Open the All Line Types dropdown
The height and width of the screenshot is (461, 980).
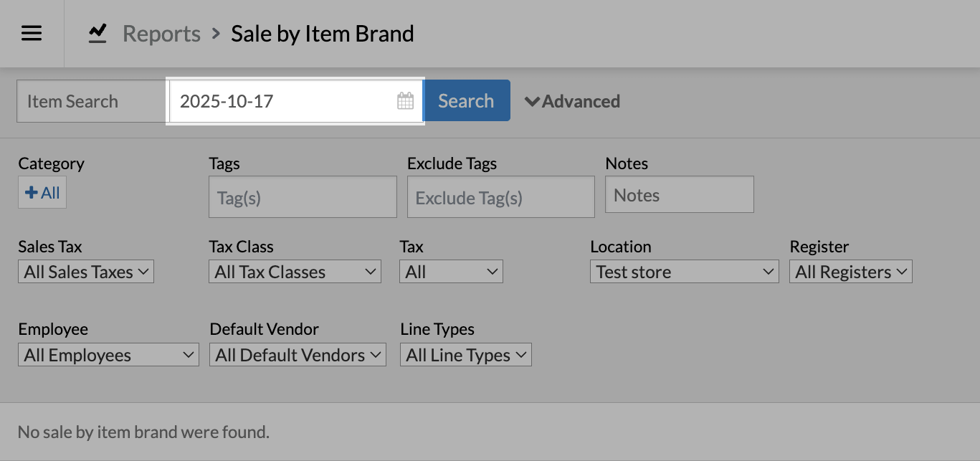[466, 355]
